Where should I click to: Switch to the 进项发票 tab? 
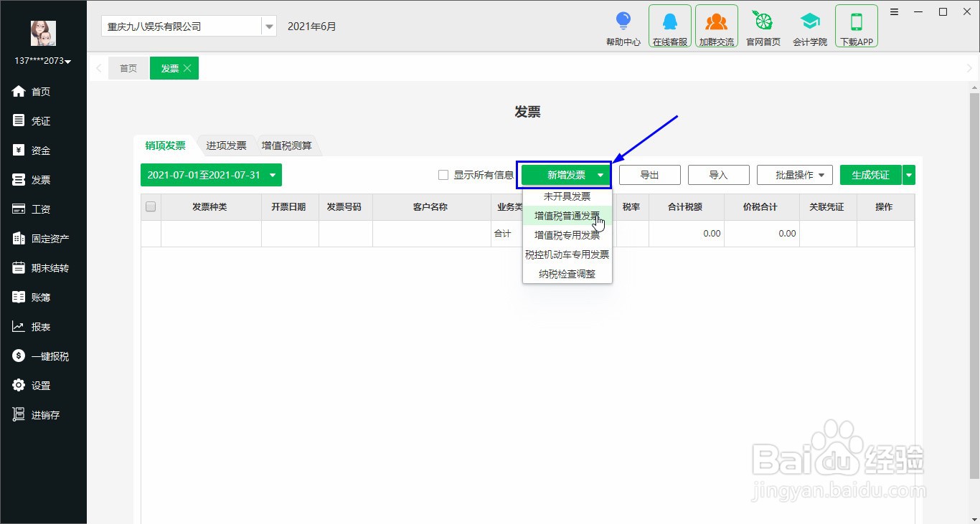(x=226, y=145)
